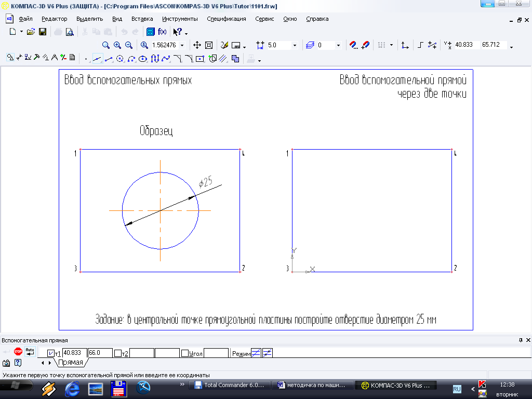
Task: Toggle the Auto create object button
Action: pyautogui.click(x=30, y=352)
